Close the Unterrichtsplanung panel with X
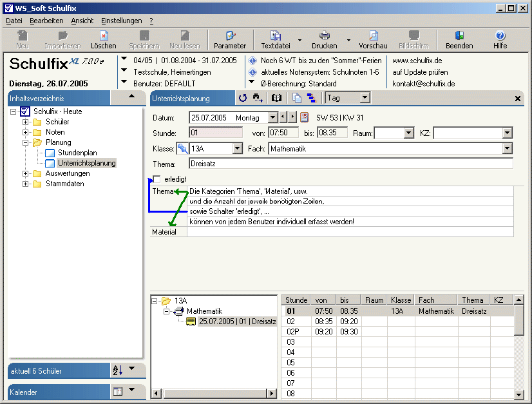The height and width of the screenshot is (404, 532). tap(518, 99)
